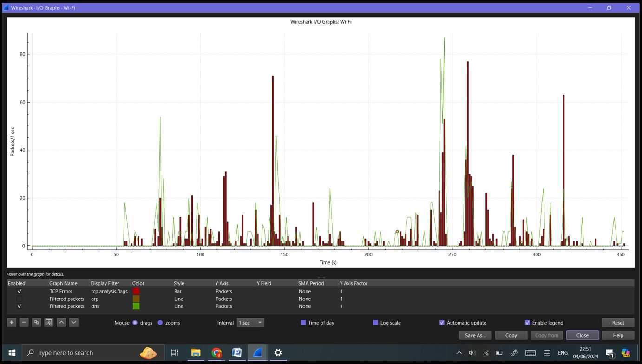
Task: Open the Settings app from the taskbar
Action: [x=278, y=353]
